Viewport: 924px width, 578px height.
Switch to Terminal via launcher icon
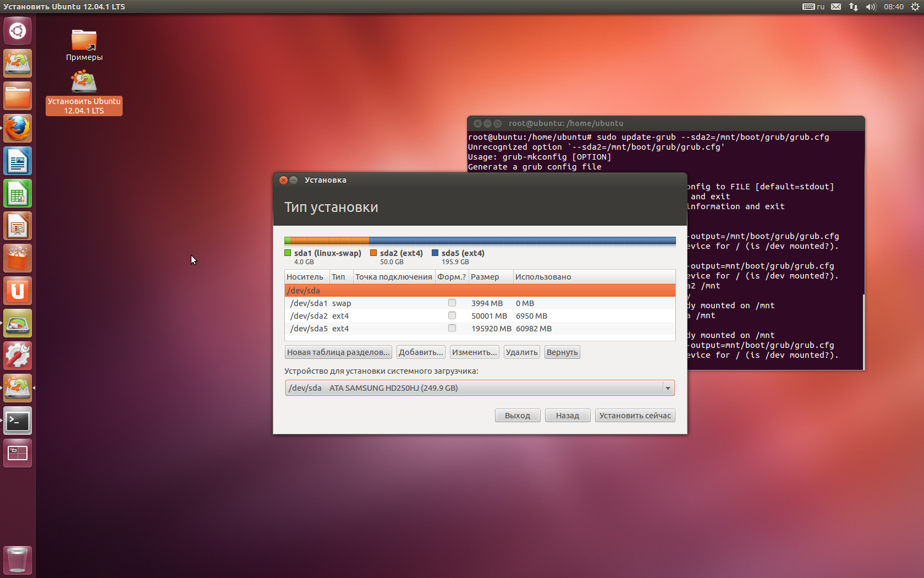click(18, 421)
